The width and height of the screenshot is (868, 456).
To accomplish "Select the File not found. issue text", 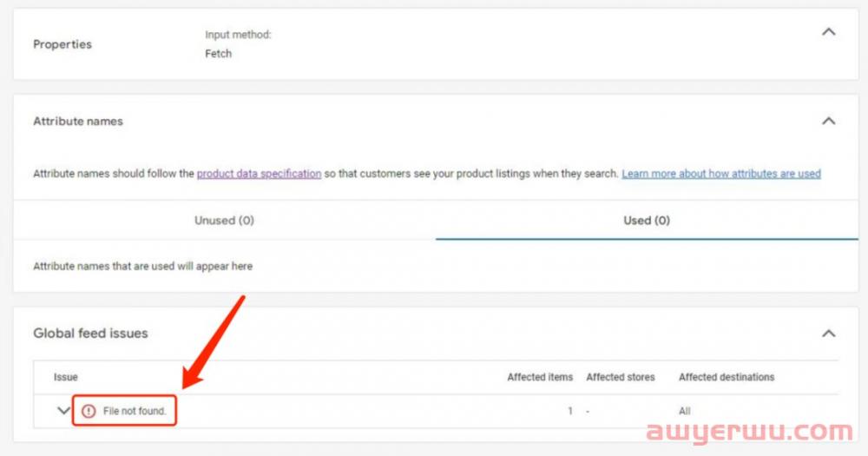I will tap(135, 411).
